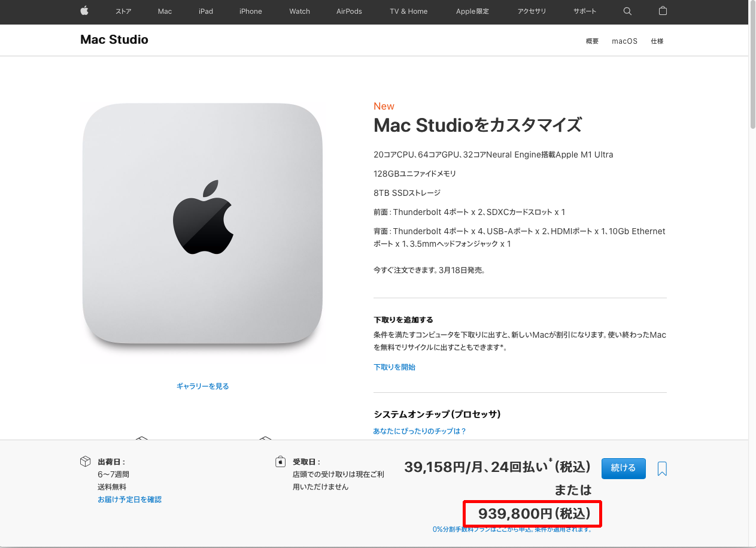
Task: Open the ストア menu item
Action: pyautogui.click(x=123, y=11)
